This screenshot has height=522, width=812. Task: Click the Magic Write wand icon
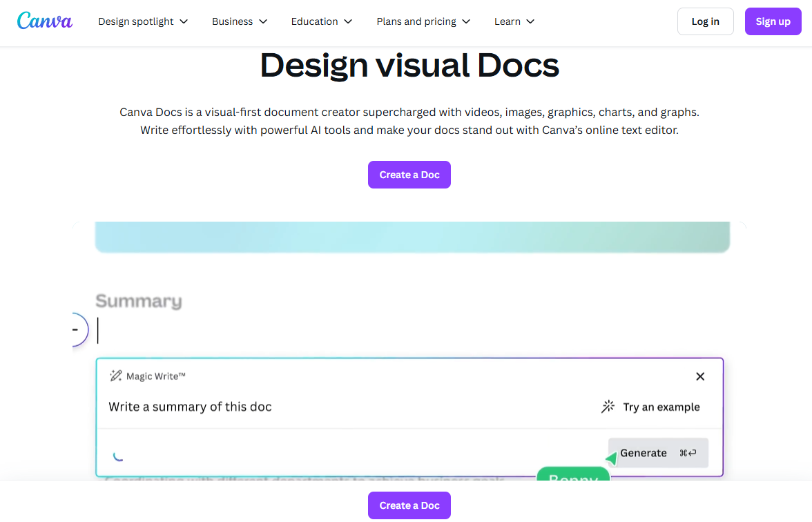click(x=116, y=376)
